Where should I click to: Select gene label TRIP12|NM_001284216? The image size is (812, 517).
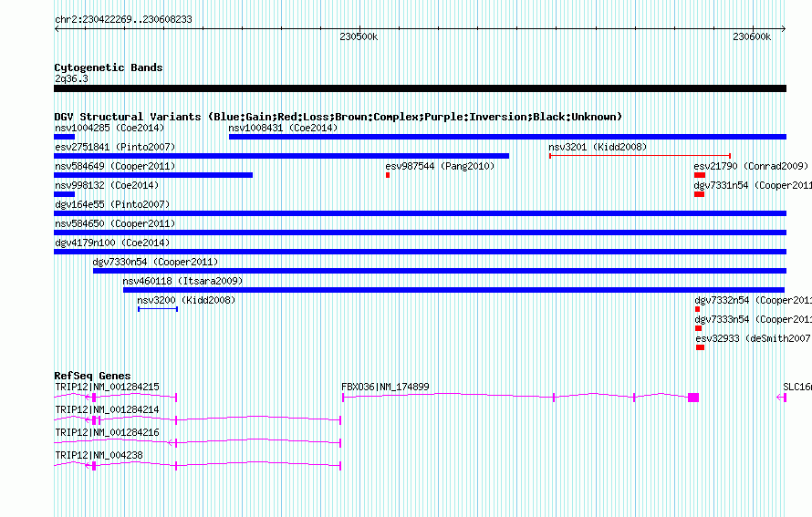107,432
